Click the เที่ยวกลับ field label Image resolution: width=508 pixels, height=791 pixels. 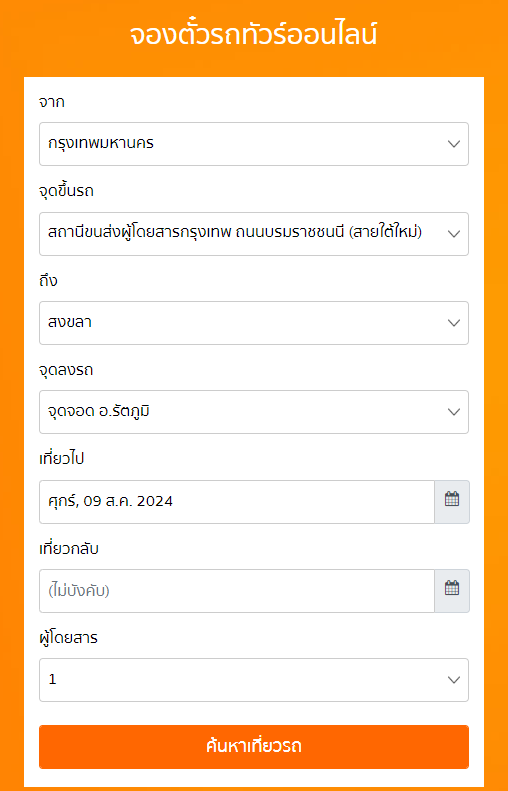[69, 548]
